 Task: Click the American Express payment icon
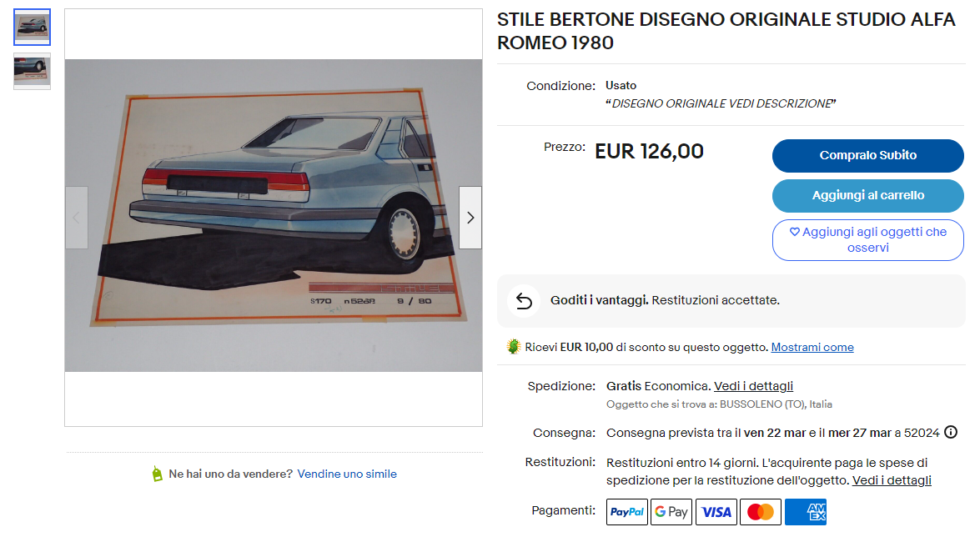[x=806, y=512]
